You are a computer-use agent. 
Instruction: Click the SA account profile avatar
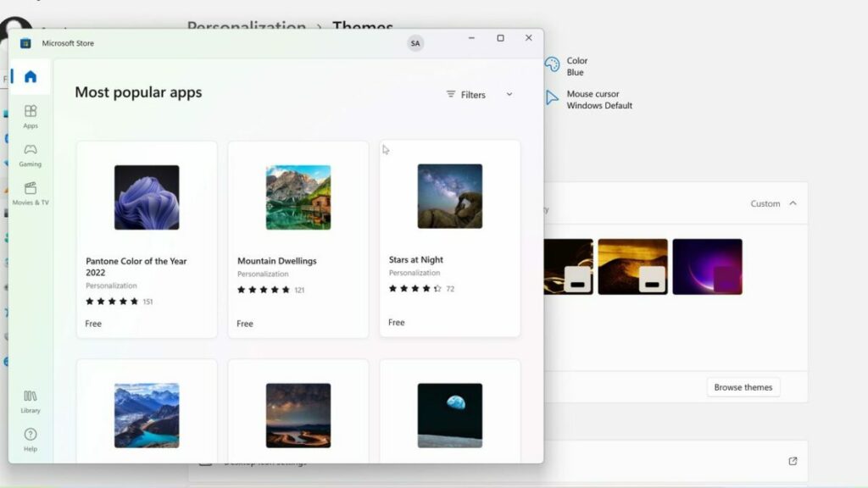(x=415, y=43)
